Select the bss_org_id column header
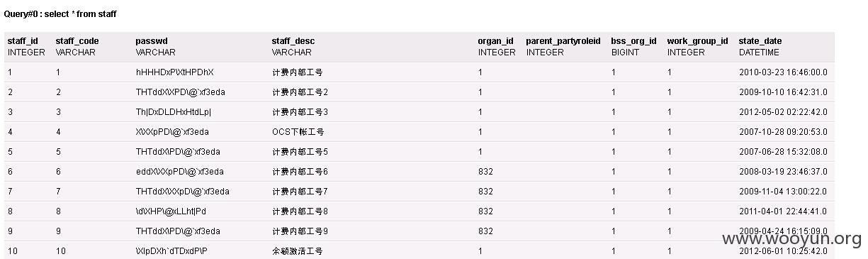This screenshot has height=259, width=868. pyautogui.click(x=633, y=41)
